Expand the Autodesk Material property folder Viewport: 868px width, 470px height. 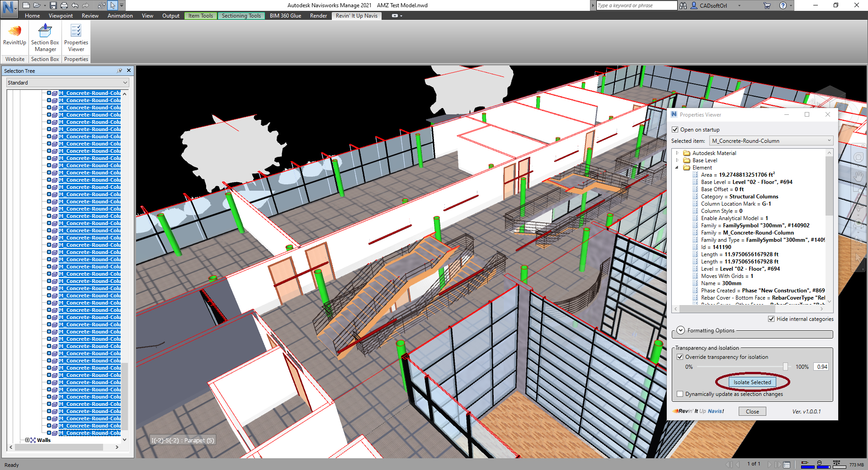[x=677, y=153]
